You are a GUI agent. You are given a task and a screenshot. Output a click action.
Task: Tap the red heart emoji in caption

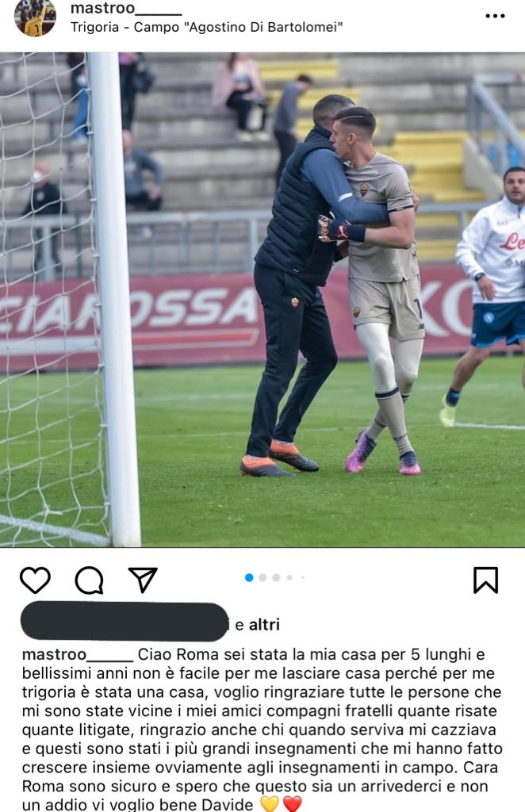(x=292, y=804)
